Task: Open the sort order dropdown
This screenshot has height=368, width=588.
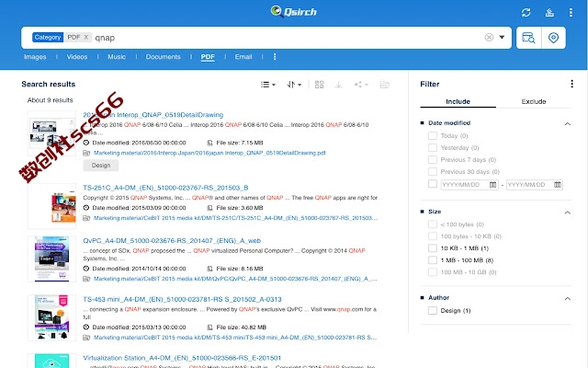Action: point(294,85)
